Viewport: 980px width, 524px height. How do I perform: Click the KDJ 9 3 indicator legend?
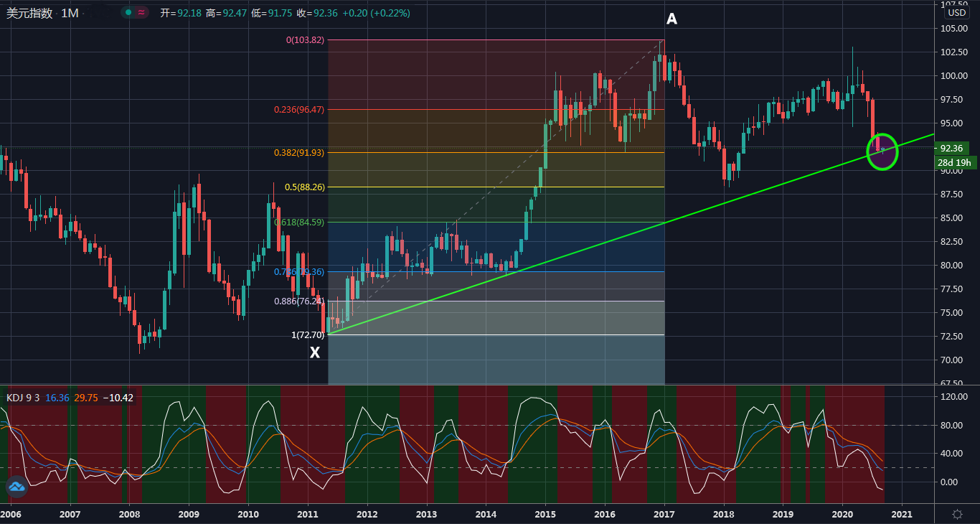[23, 397]
